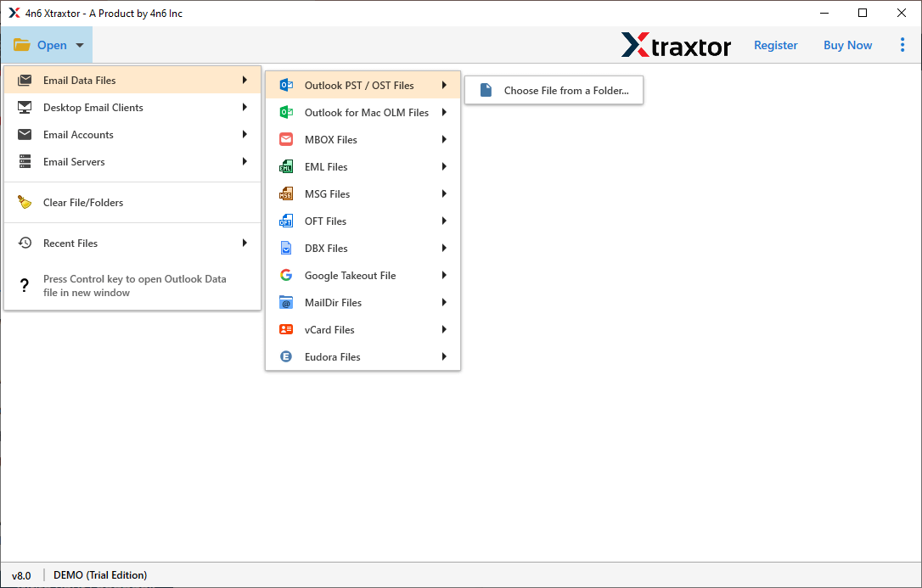Viewport: 922px width, 588px height.
Task: Click the Outlook for Mac OLM Files icon
Action: pos(287,112)
